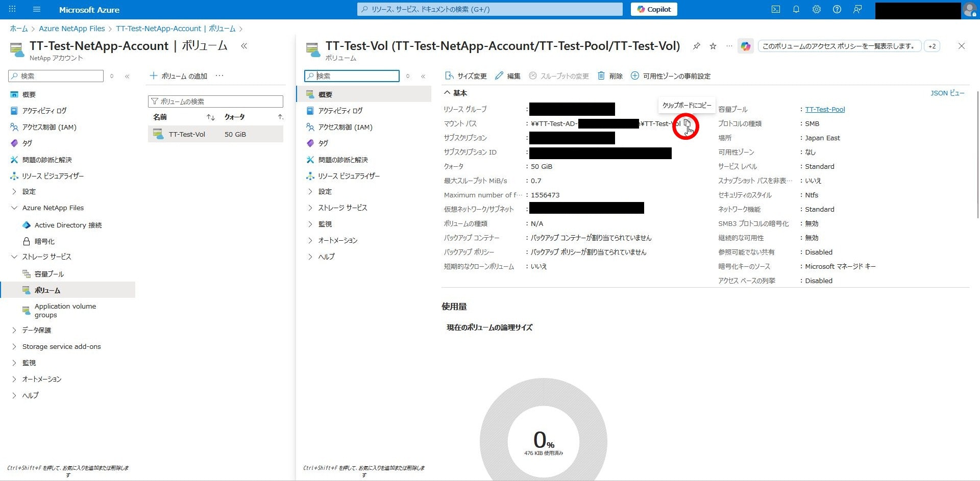Image resolution: width=980 pixels, height=481 pixels.
Task: Mark TT-Test-Vol as favorite star
Action: pos(713,46)
